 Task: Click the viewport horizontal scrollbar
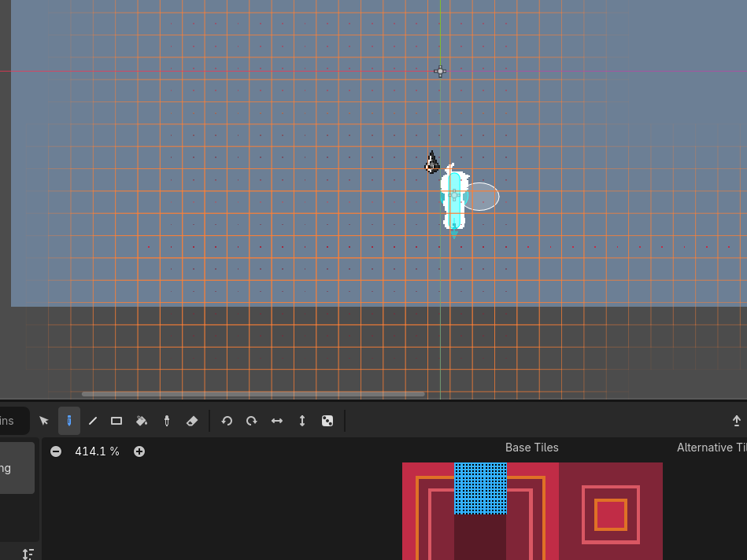[x=253, y=394]
